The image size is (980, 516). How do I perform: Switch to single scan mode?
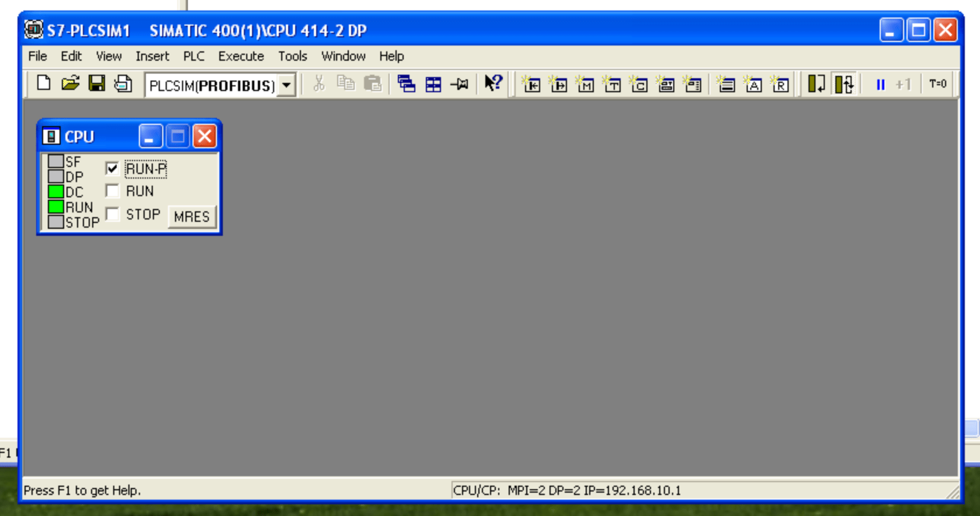coord(816,84)
